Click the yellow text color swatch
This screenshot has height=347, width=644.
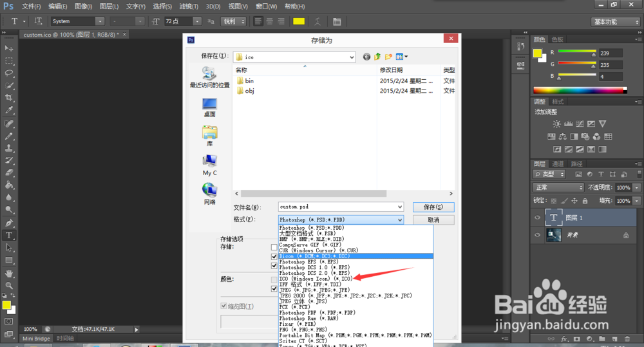299,21
